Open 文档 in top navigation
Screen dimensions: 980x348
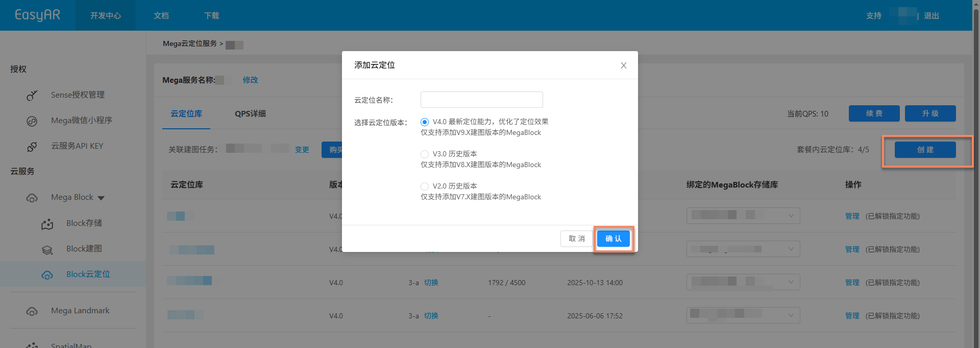161,15
